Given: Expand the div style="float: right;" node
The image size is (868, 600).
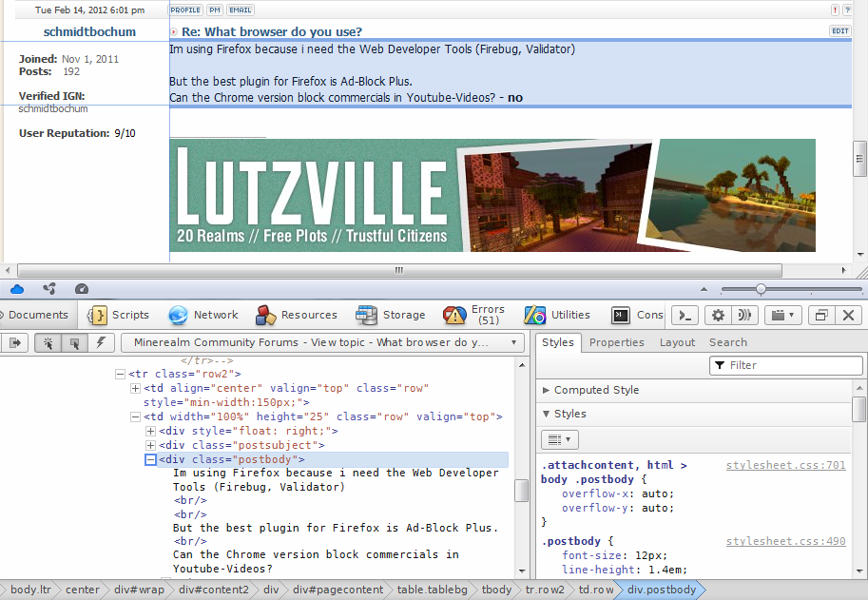Looking at the screenshot, I should point(150,431).
